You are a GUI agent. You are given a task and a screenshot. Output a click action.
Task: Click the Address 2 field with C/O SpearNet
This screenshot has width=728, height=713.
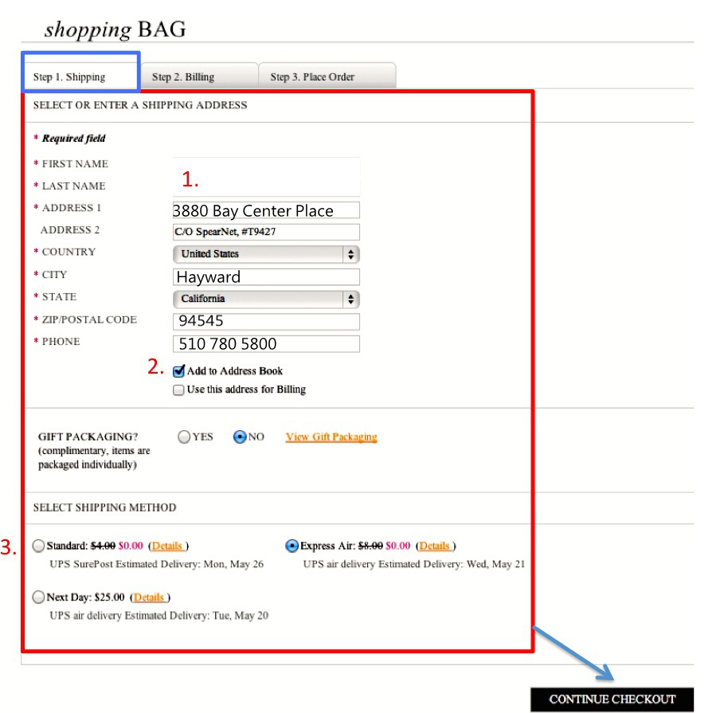266,232
